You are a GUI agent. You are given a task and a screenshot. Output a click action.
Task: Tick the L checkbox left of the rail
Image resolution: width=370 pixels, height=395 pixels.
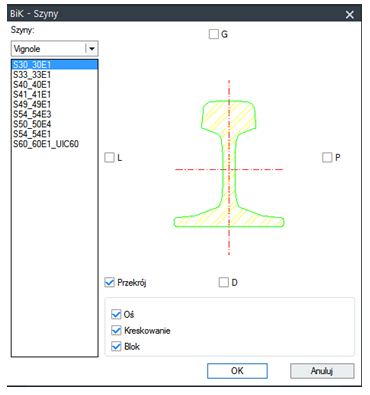pyautogui.click(x=109, y=157)
